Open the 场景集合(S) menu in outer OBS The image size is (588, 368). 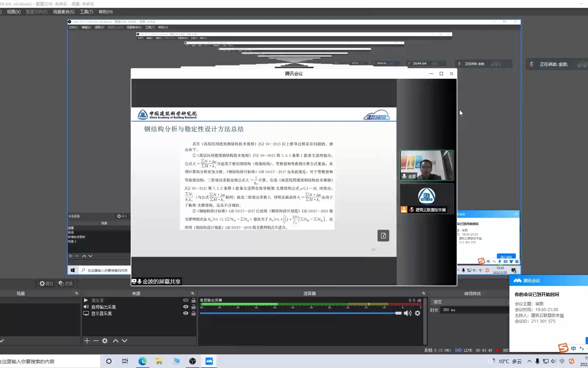(x=64, y=12)
